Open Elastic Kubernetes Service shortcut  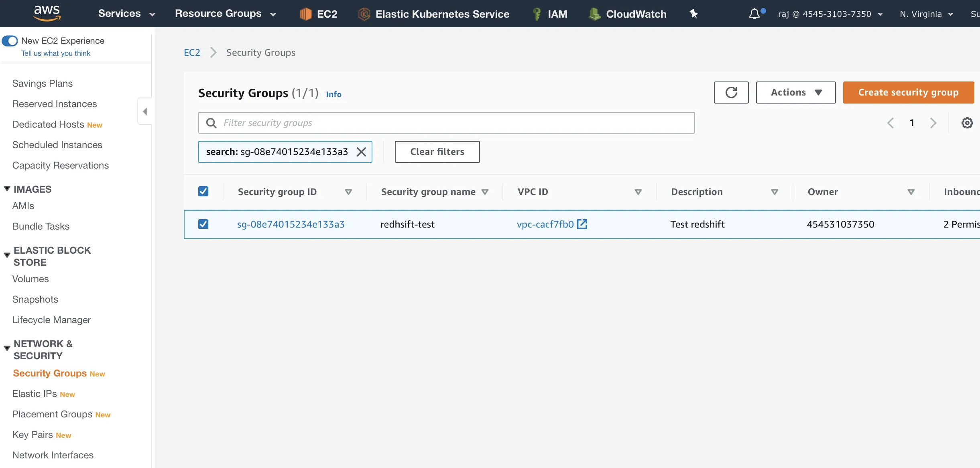click(433, 14)
